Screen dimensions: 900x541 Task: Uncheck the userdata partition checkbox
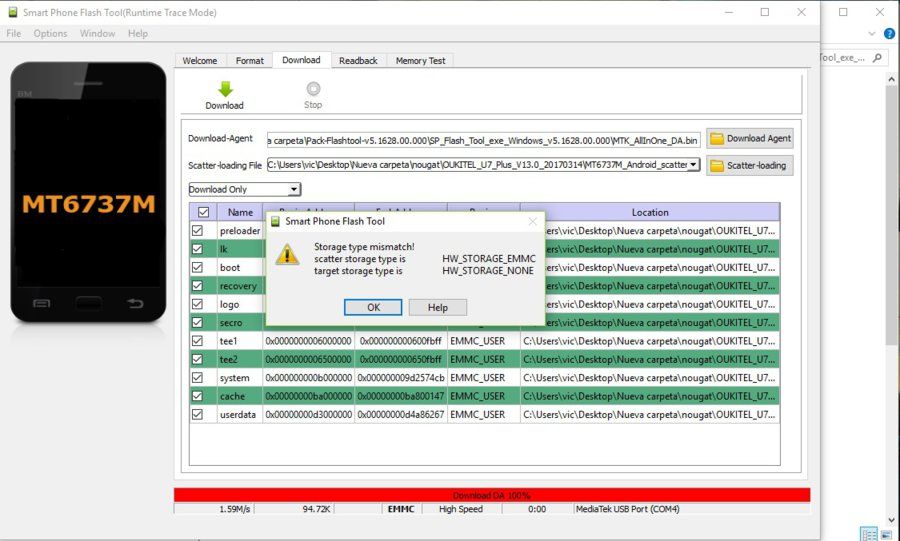[197, 414]
